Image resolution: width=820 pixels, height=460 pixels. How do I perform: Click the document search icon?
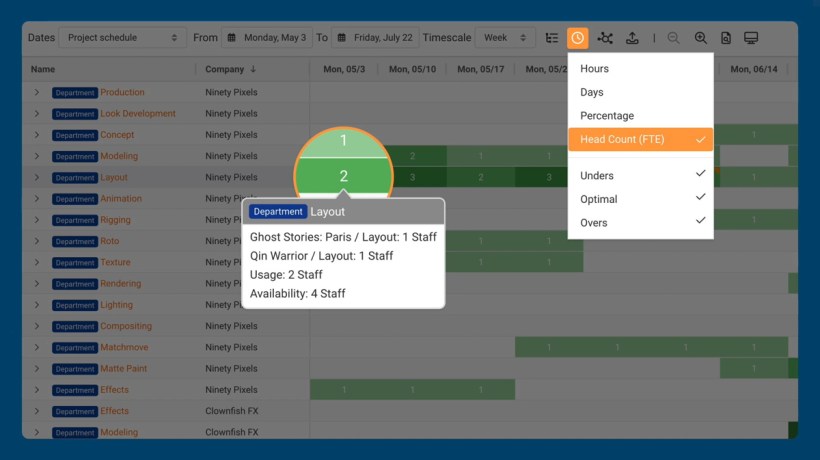[x=726, y=38]
